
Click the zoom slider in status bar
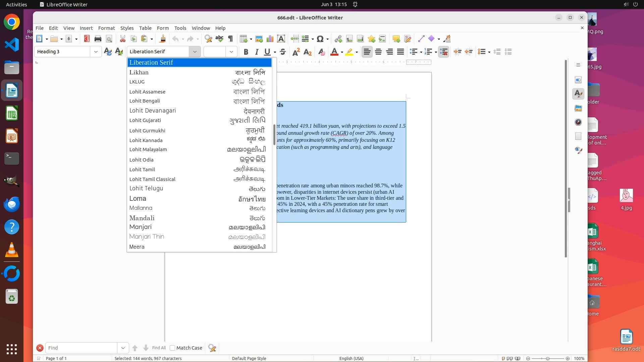coord(547,358)
